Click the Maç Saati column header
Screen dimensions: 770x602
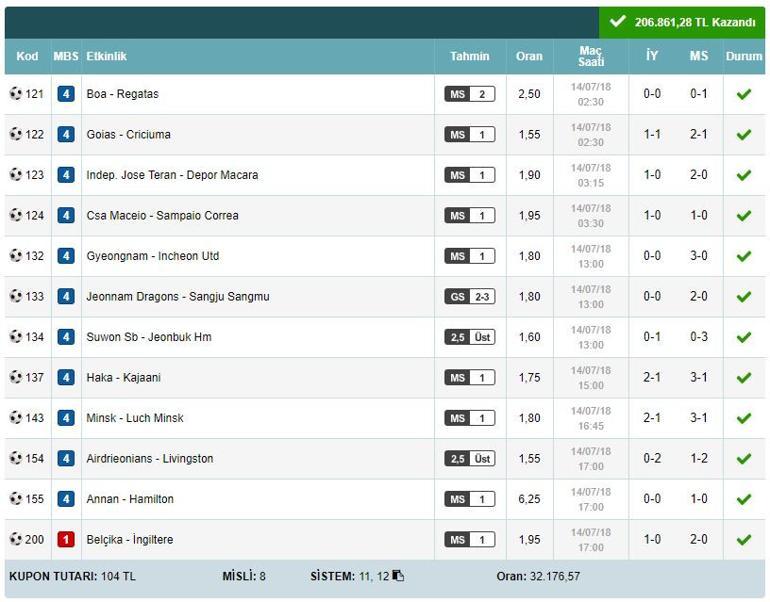coord(590,57)
